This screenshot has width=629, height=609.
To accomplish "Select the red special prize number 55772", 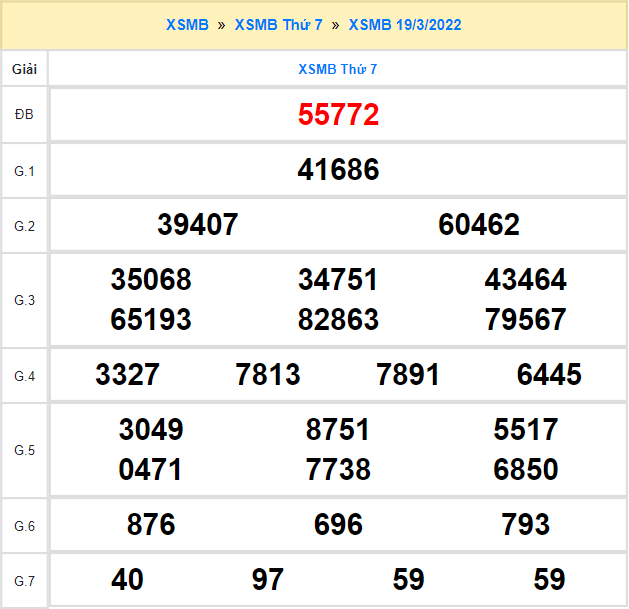I will [338, 115].
